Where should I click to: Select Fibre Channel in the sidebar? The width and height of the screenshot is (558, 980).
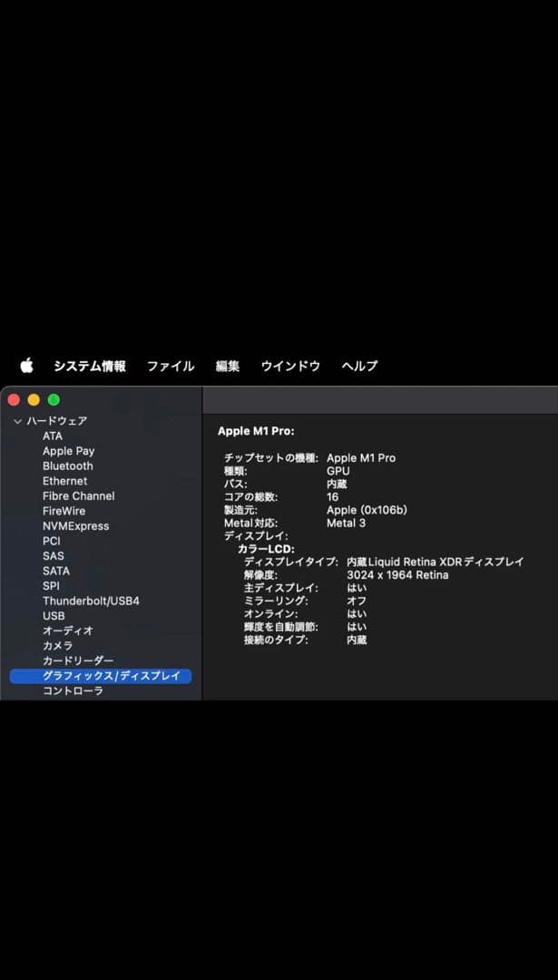tap(79, 496)
